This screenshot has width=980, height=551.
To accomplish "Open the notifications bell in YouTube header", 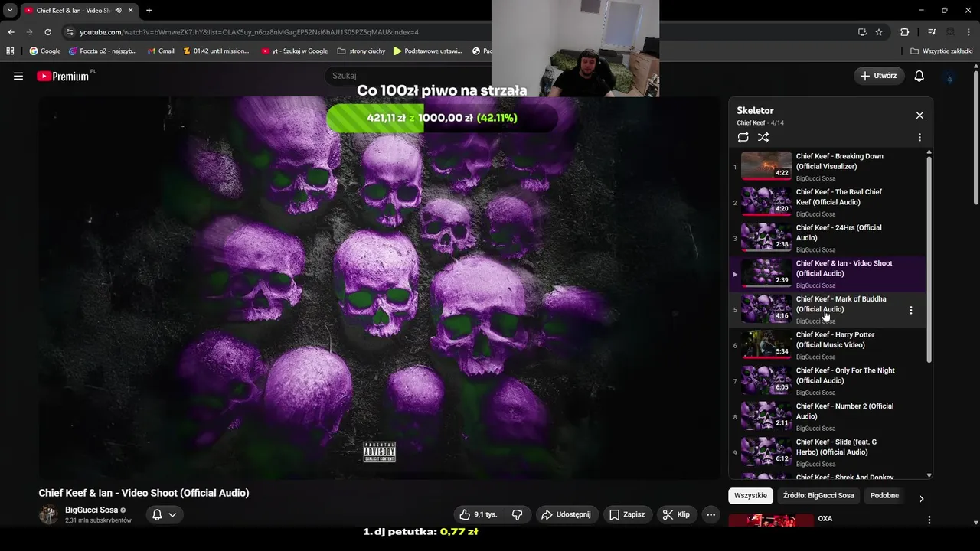I will (x=920, y=76).
